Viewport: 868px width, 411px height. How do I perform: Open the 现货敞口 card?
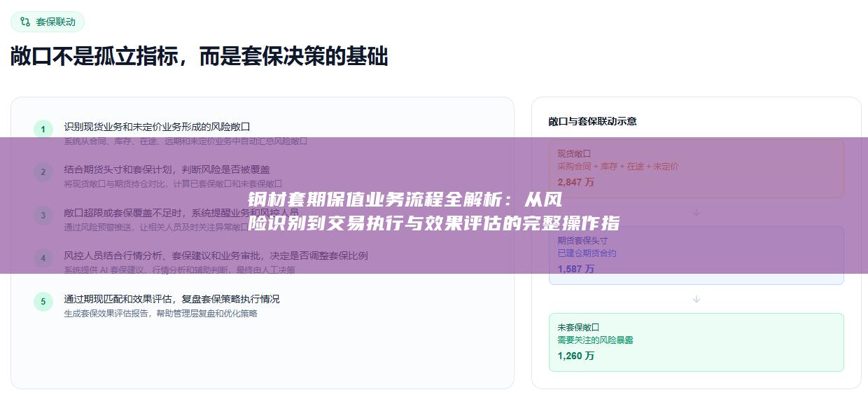tap(696, 168)
